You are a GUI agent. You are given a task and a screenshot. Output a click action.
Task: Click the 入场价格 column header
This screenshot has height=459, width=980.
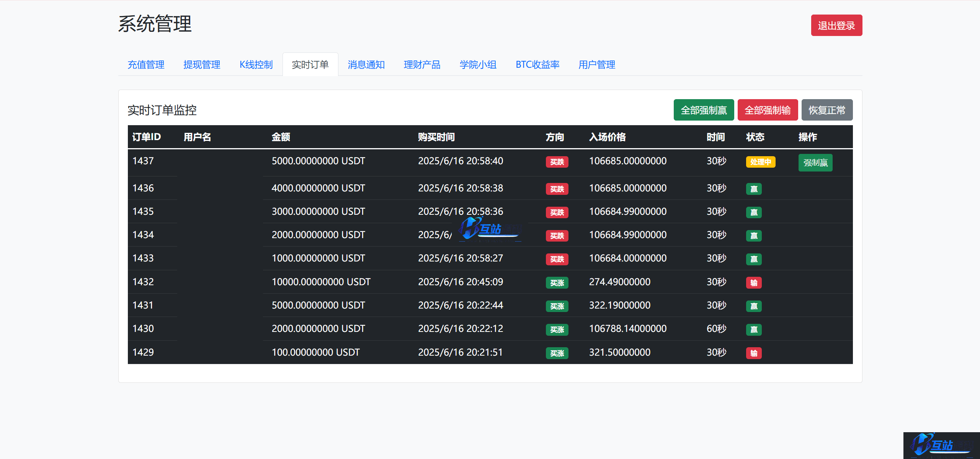click(608, 137)
